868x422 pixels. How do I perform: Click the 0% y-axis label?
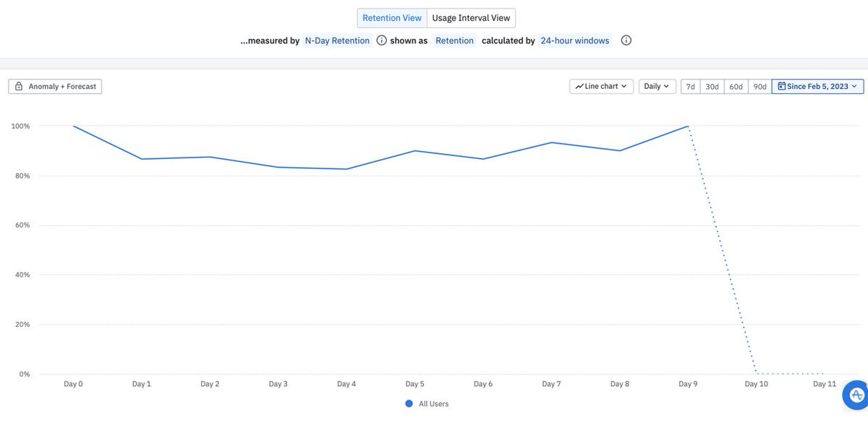pyautogui.click(x=24, y=374)
